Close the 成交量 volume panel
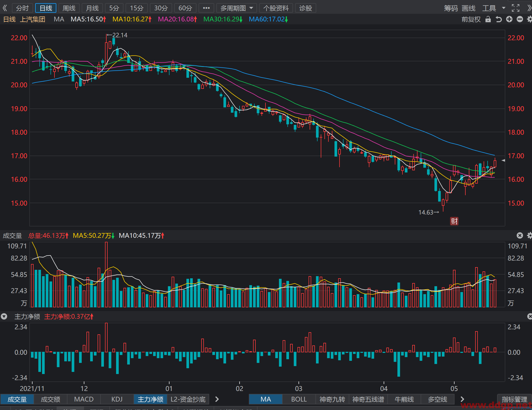The width and height of the screenshot is (532, 410). pos(520,235)
